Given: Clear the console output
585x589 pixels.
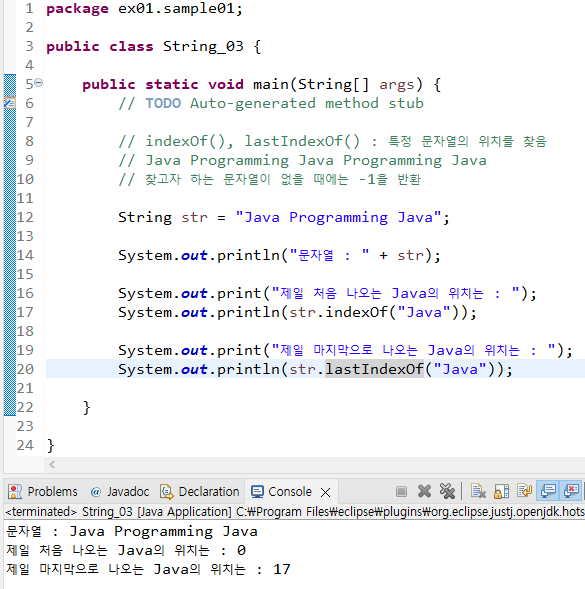Looking at the screenshot, I should click(478, 491).
